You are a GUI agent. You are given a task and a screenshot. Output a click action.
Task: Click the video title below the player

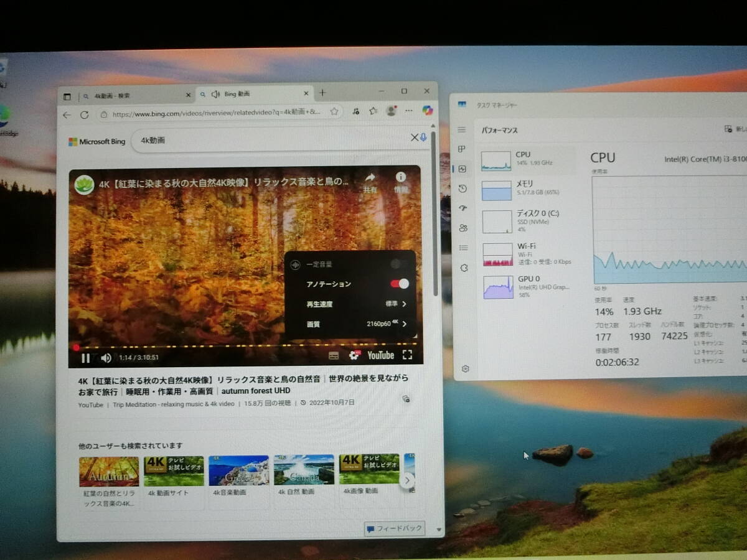coord(243,385)
